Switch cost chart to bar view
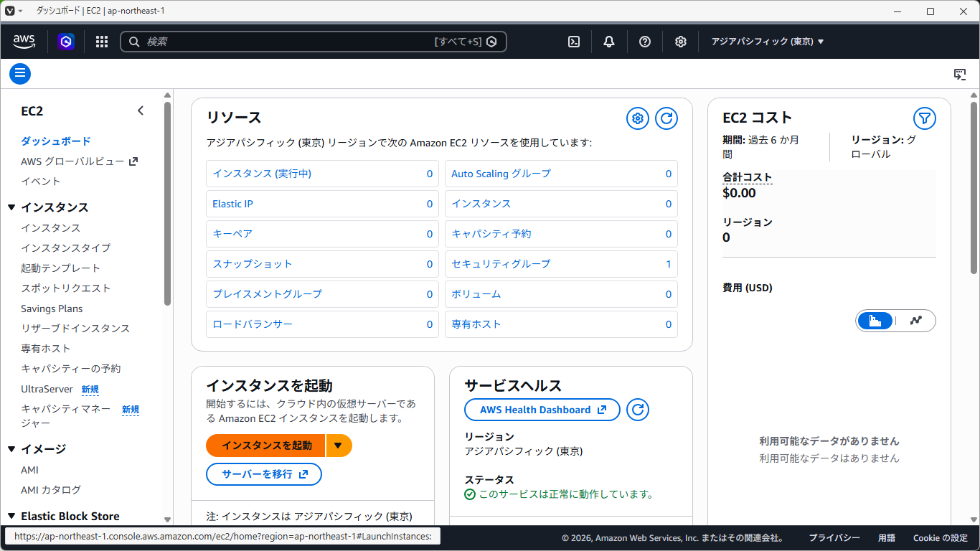Viewport: 980px width, 551px height. click(875, 321)
